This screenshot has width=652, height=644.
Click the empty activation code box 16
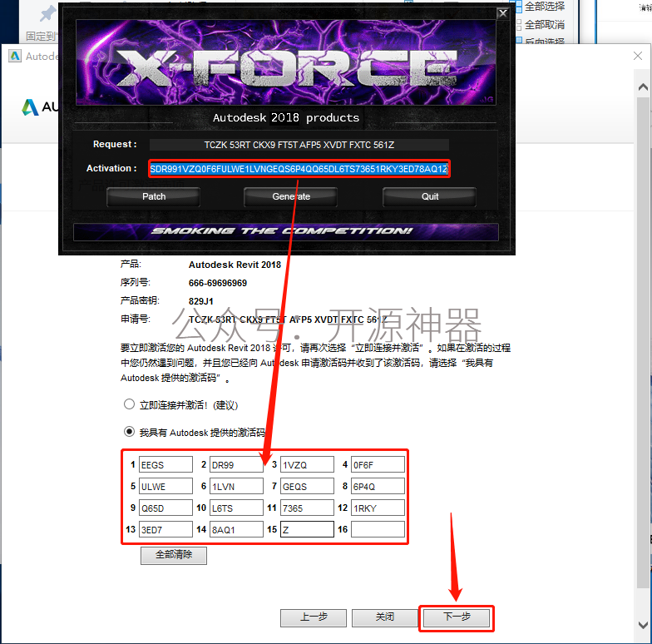click(378, 529)
